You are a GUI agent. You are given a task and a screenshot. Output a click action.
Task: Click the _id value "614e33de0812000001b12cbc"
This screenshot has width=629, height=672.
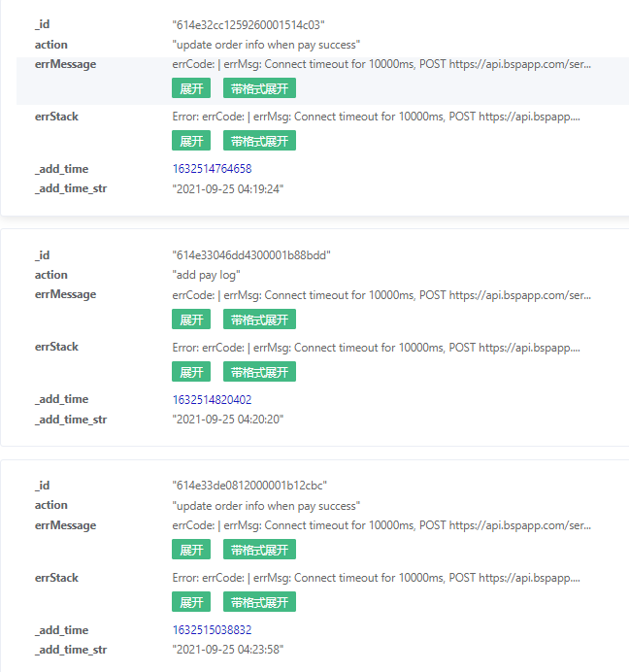[249, 486]
